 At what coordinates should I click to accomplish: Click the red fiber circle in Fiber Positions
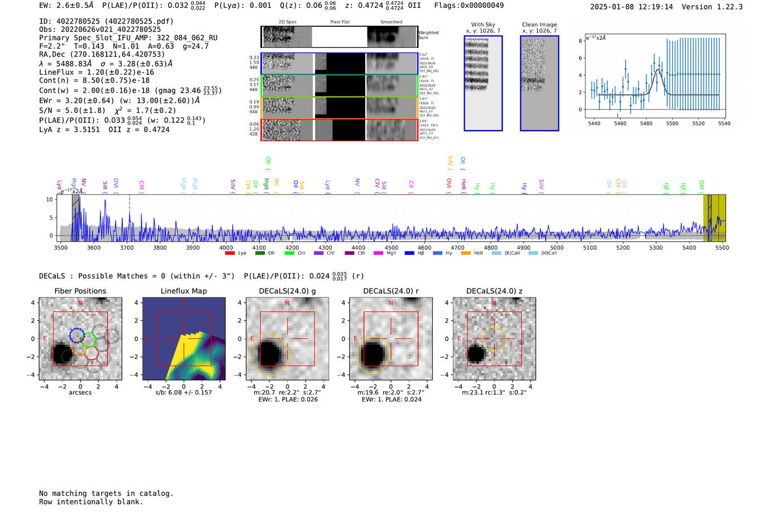(x=92, y=353)
